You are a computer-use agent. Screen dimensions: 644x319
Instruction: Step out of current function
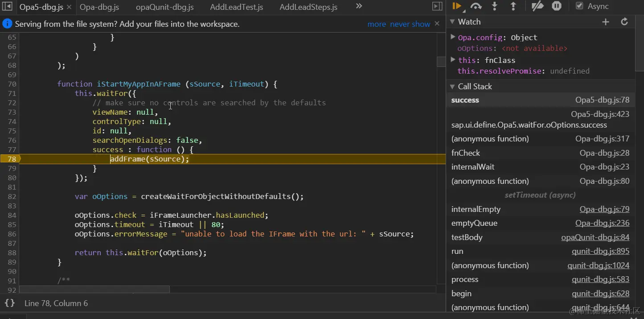[513, 6]
